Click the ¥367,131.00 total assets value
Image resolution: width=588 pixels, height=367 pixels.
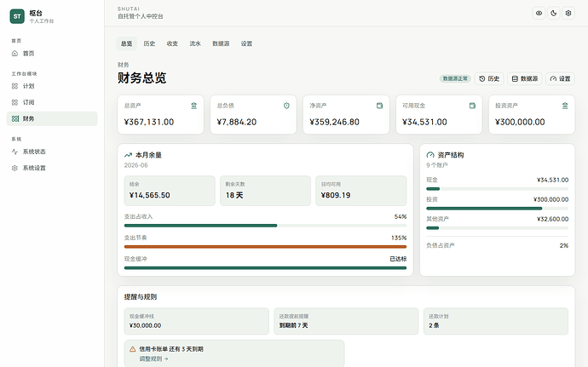coord(149,122)
